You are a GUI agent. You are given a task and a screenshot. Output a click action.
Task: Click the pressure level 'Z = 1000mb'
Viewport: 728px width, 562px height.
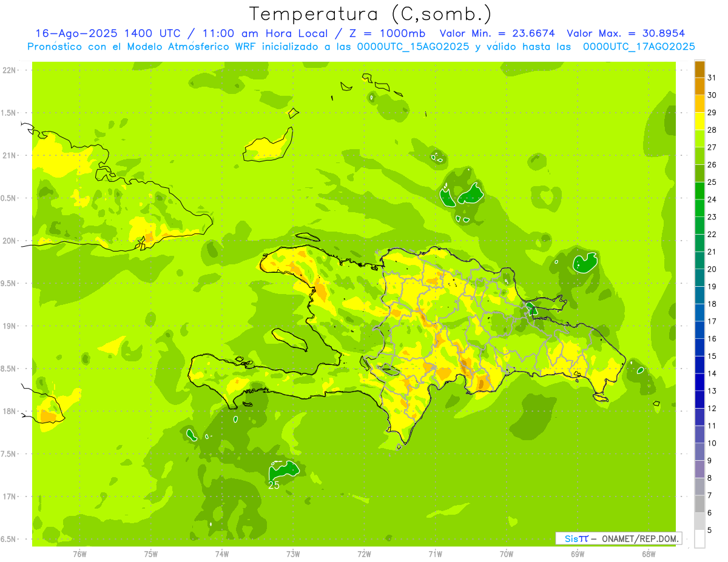coord(387,33)
